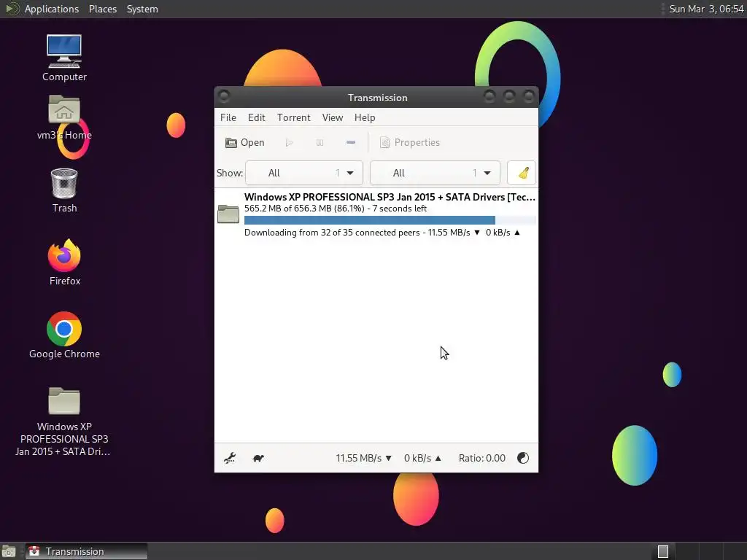Open the Edit menu
The height and width of the screenshot is (560, 747).
point(256,117)
